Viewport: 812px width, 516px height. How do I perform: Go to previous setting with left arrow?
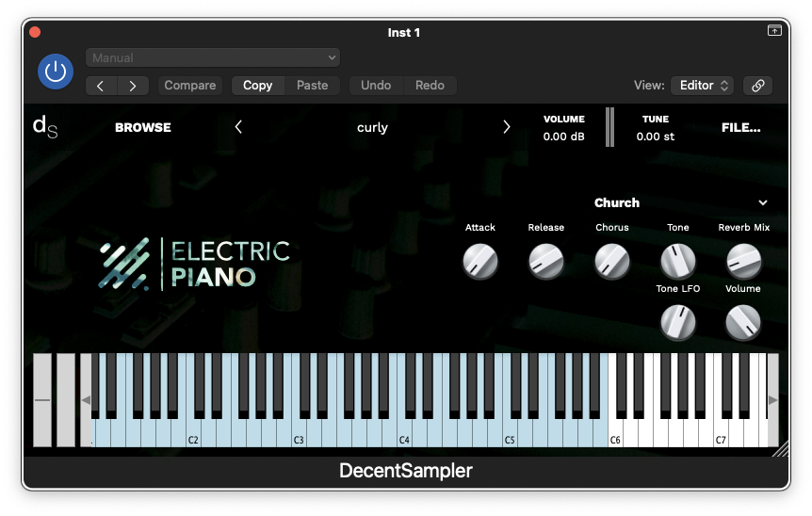click(x=101, y=86)
